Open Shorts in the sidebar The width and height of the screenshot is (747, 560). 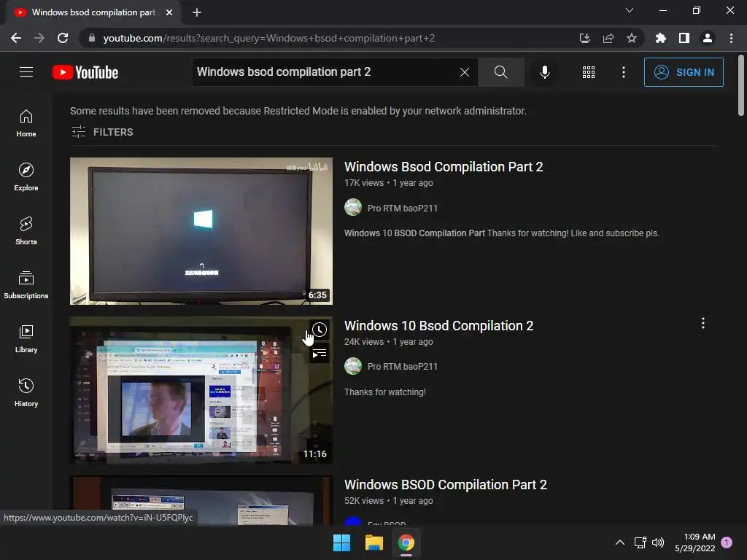(x=26, y=230)
